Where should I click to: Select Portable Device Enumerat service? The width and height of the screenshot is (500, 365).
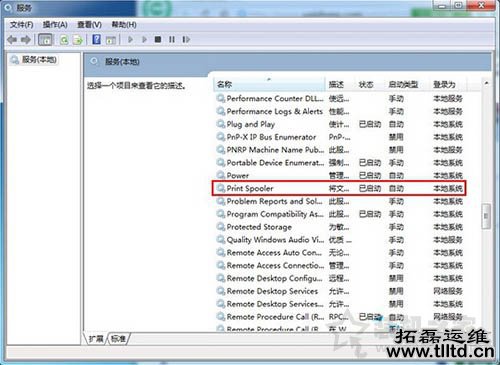pos(339,163)
